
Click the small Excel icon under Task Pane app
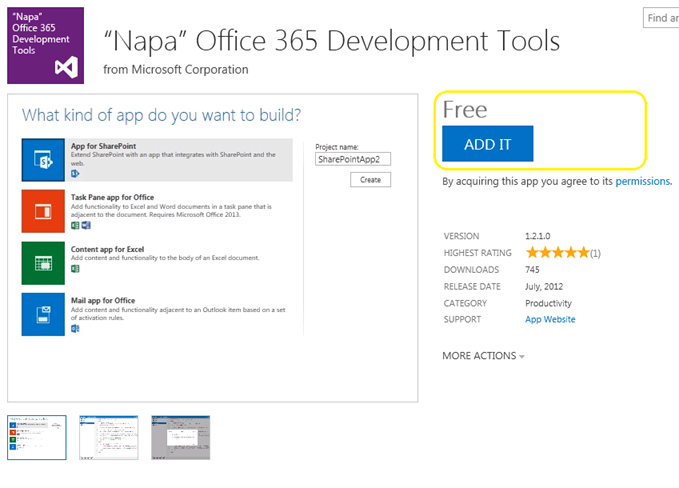click(75, 225)
